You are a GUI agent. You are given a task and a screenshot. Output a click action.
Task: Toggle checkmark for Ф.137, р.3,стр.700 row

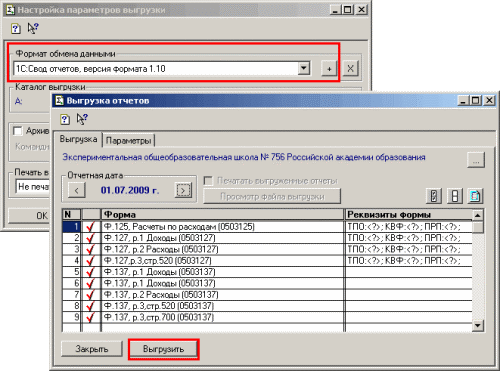(90, 317)
